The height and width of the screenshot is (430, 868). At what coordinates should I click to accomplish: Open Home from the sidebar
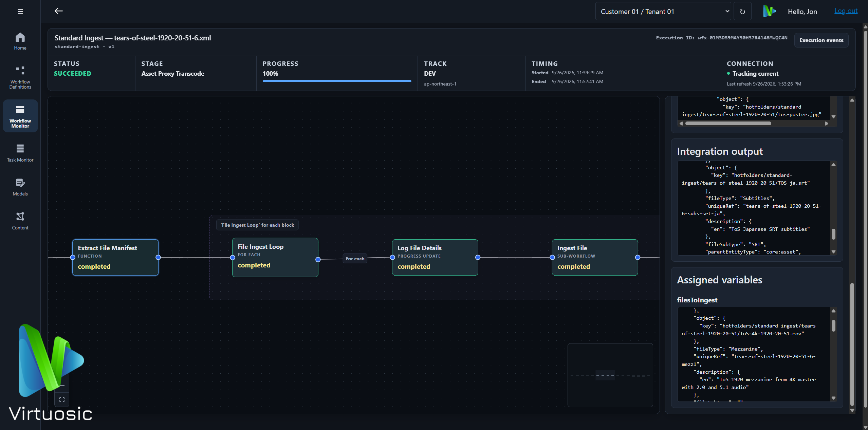tap(20, 41)
